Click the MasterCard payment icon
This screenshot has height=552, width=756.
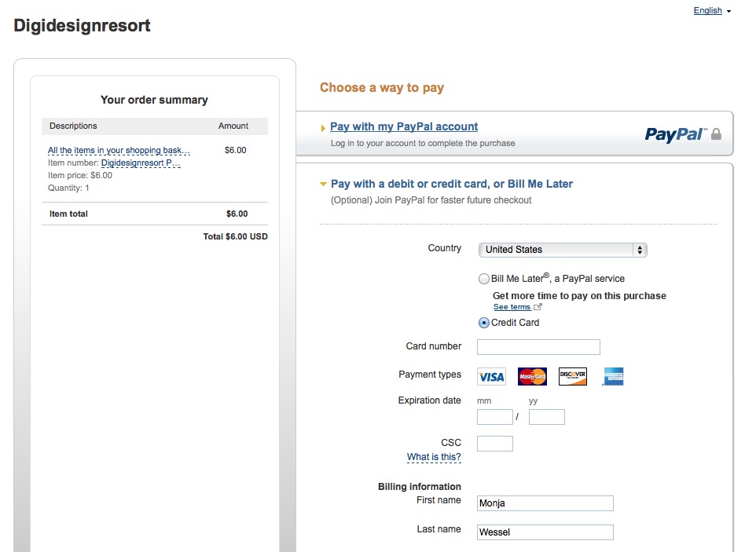pos(532,377)
